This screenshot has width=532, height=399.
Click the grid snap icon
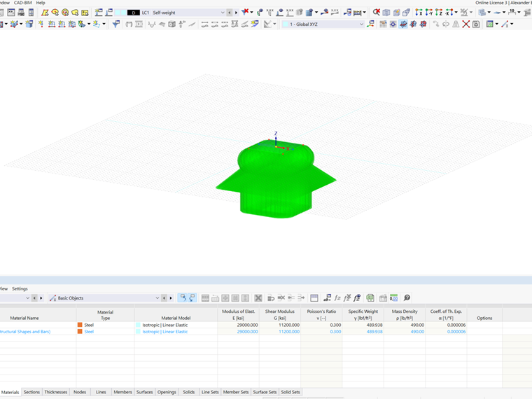pyautogui.click(x=383, y=24)
